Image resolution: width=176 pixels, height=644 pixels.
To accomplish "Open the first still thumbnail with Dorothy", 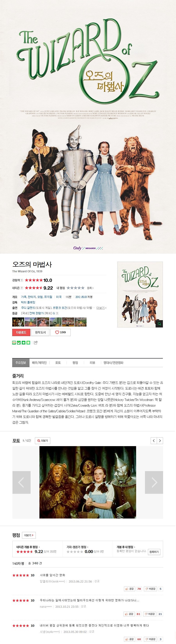I will click(18, 322).
